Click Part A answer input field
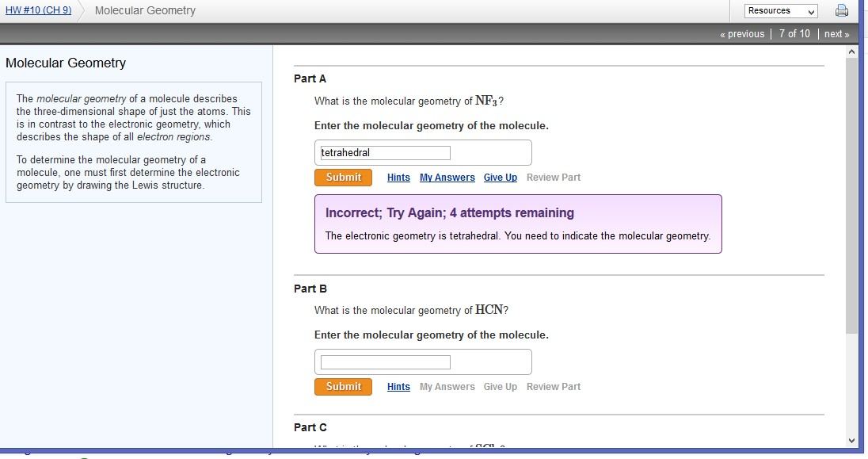This screenshot has height=459, width=868. click(x=385, y=153)
